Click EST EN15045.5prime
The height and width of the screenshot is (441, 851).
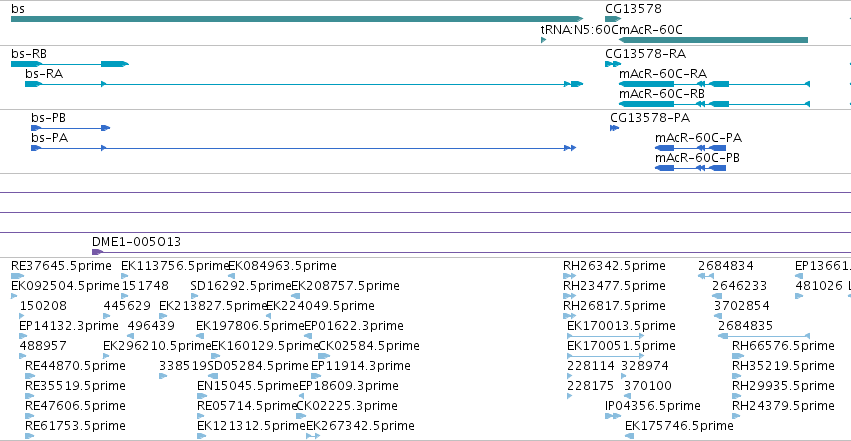[x=248, y=386]
